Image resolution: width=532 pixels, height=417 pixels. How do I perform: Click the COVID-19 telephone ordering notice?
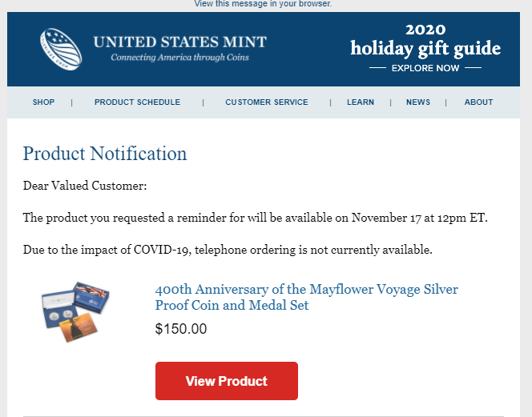[x=228, y=250]
